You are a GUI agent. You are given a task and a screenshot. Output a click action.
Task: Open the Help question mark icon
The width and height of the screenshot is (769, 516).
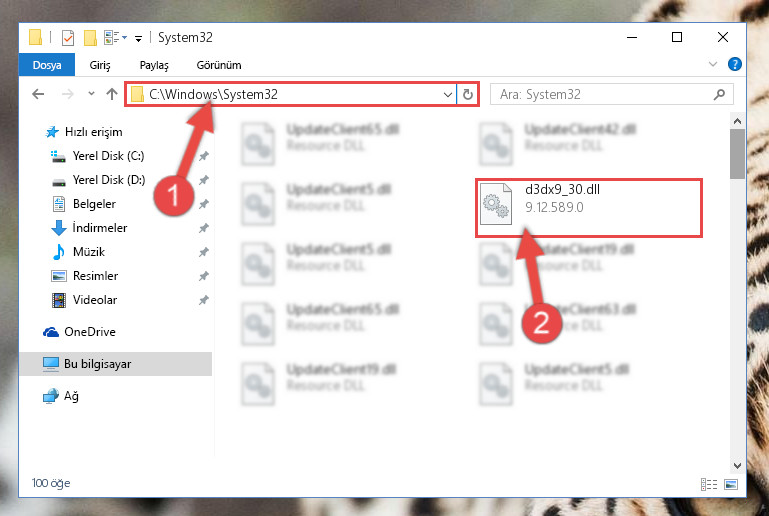point(734,64)
